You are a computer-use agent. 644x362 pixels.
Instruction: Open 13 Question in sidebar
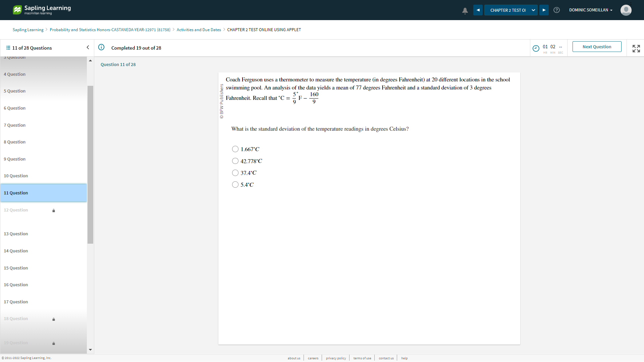click(16, 234)
